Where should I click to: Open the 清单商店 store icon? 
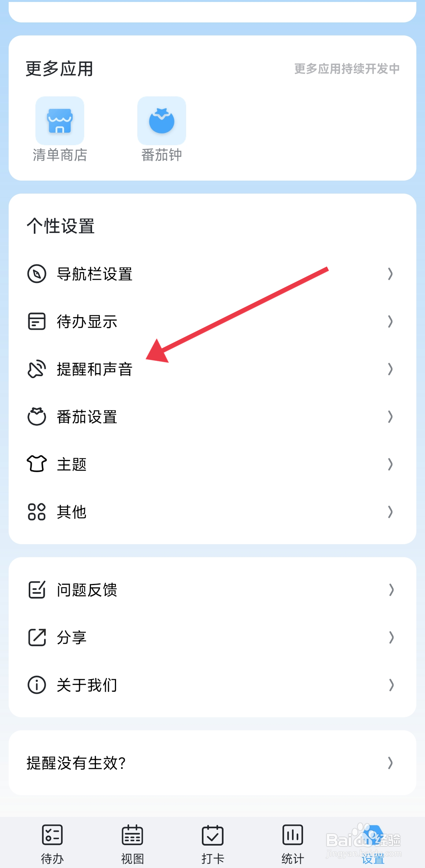coord(60,121)
